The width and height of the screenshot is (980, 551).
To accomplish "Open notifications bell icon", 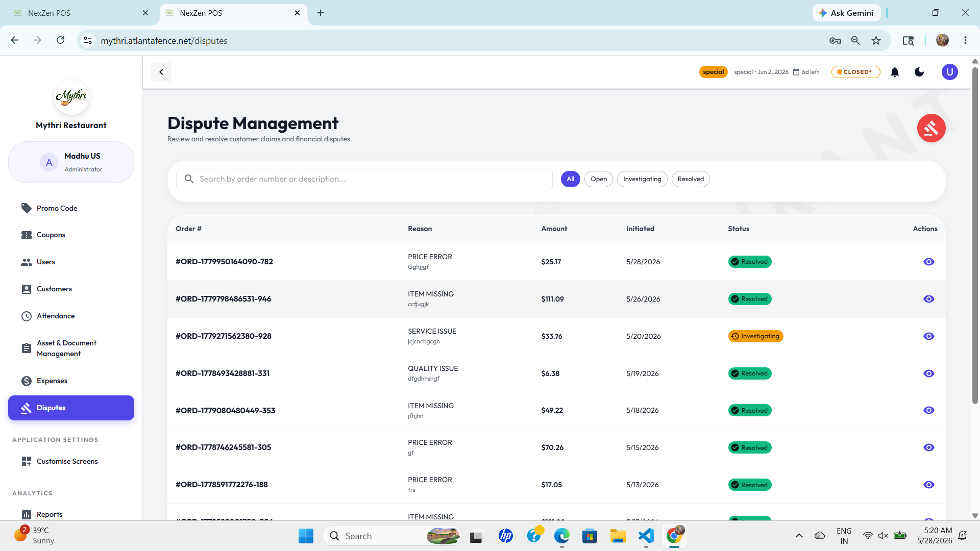I will (x=895, y=72).
